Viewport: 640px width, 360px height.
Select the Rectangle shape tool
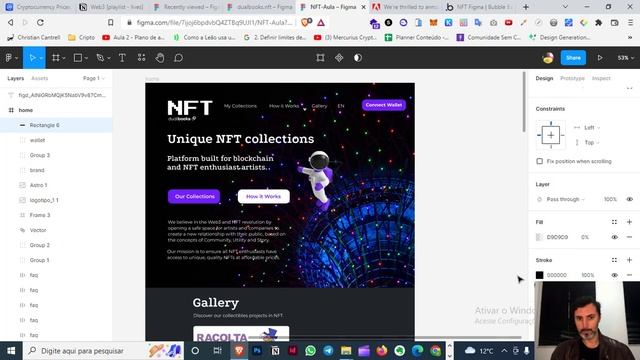click(78, 58)
